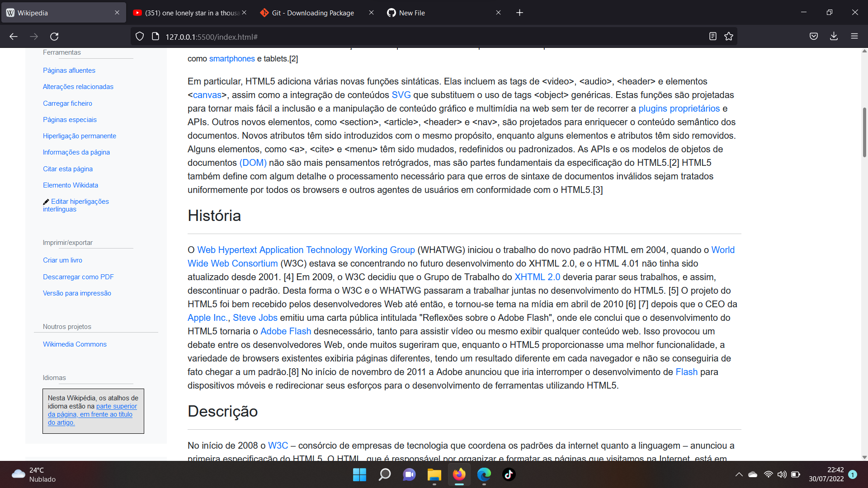Open the Adobe Flash article link
This screenshot has width=868, height=488.
285,331
